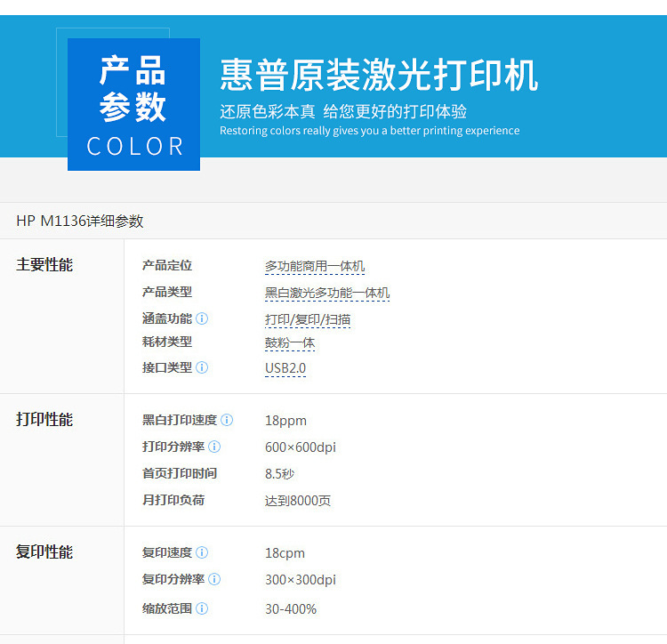Click the 产品参数 COLOR blue box
Screen dimensions: 667x644
pos(133,104)
